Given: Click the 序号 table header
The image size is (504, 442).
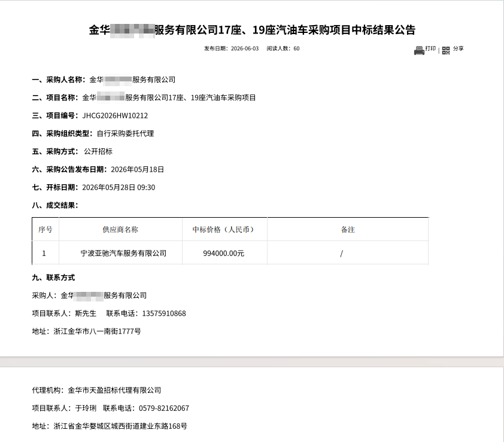Looking at the screenshot, I should tap(45, 229).
